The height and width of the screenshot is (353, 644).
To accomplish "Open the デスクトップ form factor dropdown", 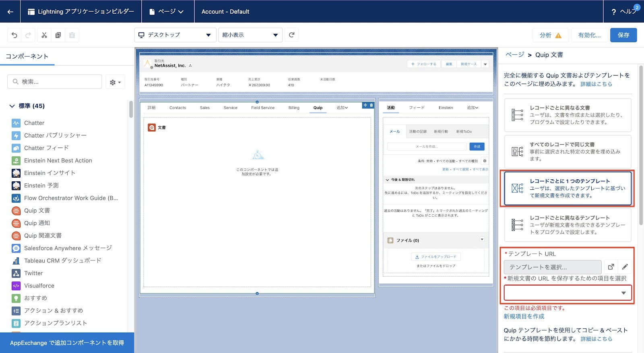I will (x=175, y=35).
